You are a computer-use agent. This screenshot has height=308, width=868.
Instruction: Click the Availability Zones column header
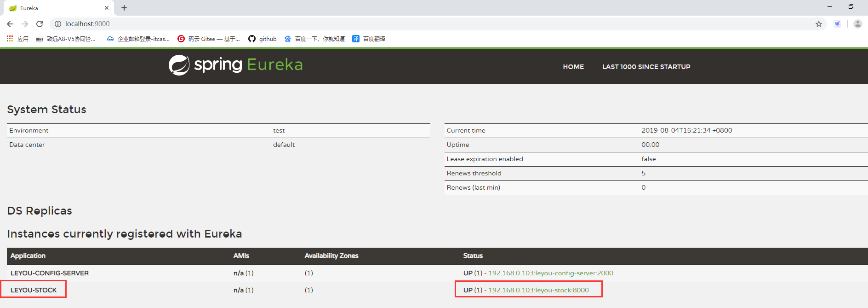331,256
